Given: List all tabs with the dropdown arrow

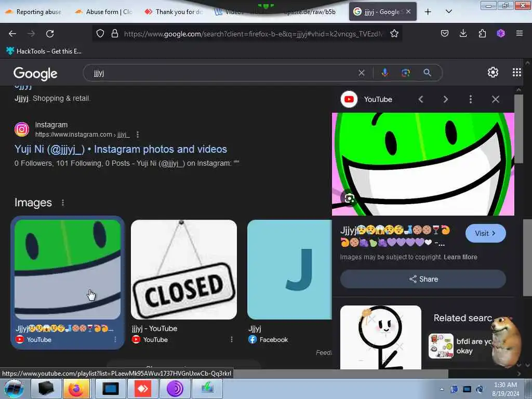Looking at the screenshot, I should (x=448, y=11).
